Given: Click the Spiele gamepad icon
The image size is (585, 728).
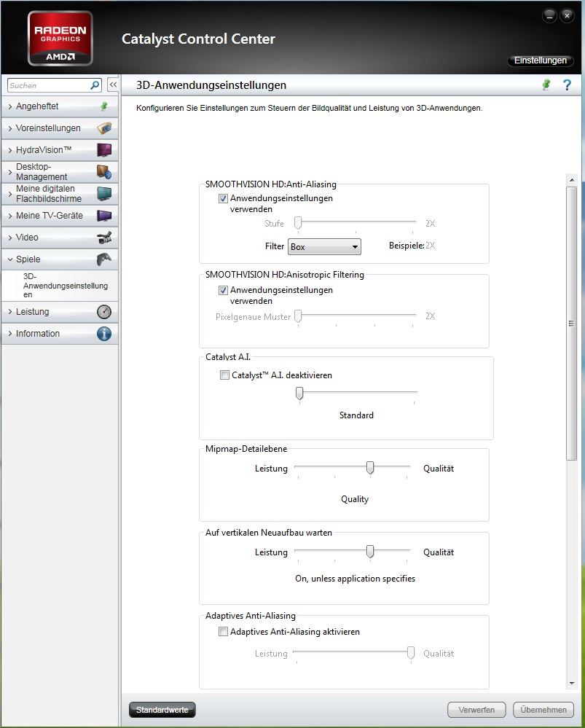Looking at the screenshot, I should (x=104, y=259).
